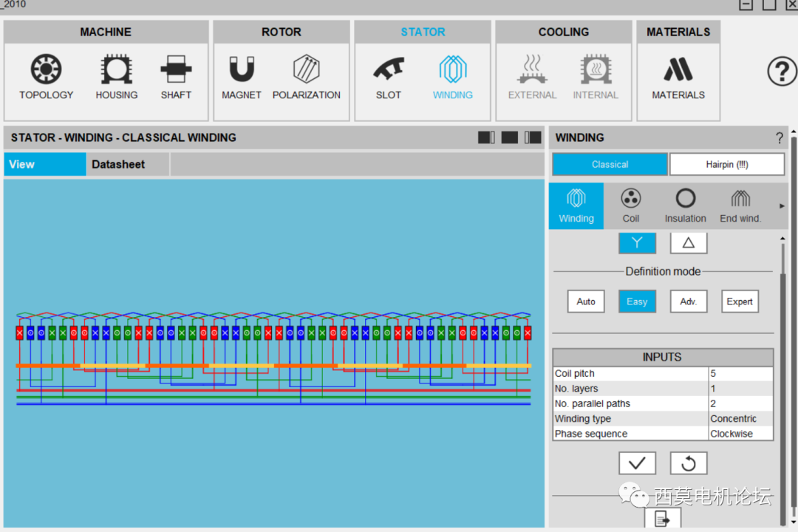Reset inputs with the circular arrow button
Image resolution: width=798 pixels, height=532 pixels.
[689, 463]
